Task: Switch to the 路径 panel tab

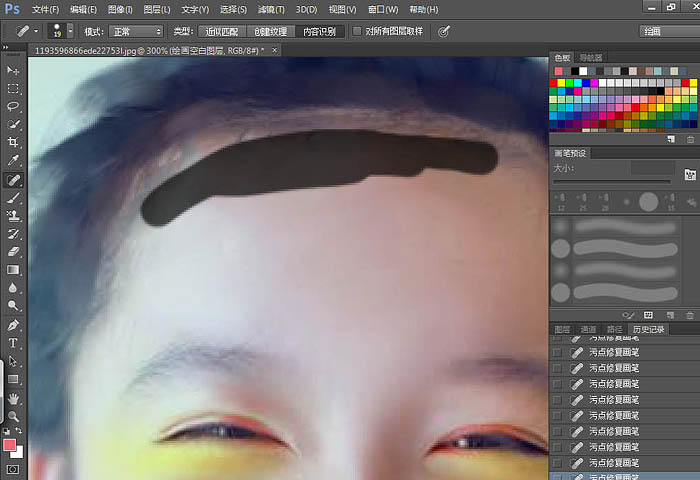Action: (x=614, y=330)
